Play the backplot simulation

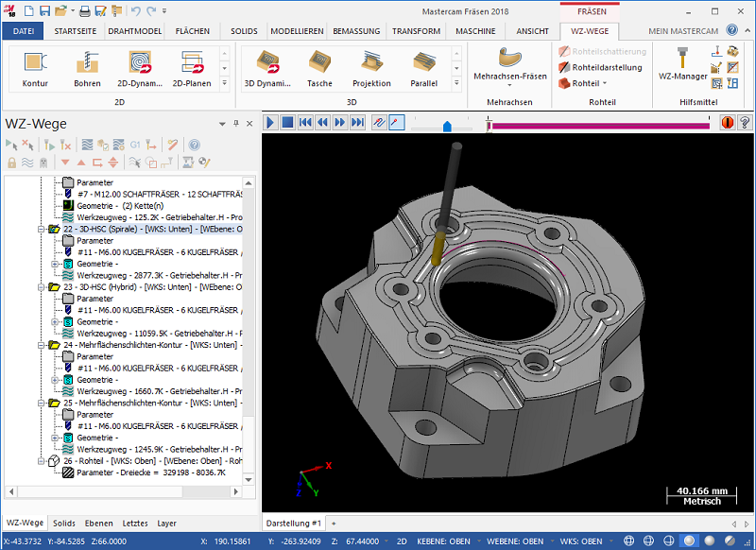pyautogui.click(x=270, y=123)
